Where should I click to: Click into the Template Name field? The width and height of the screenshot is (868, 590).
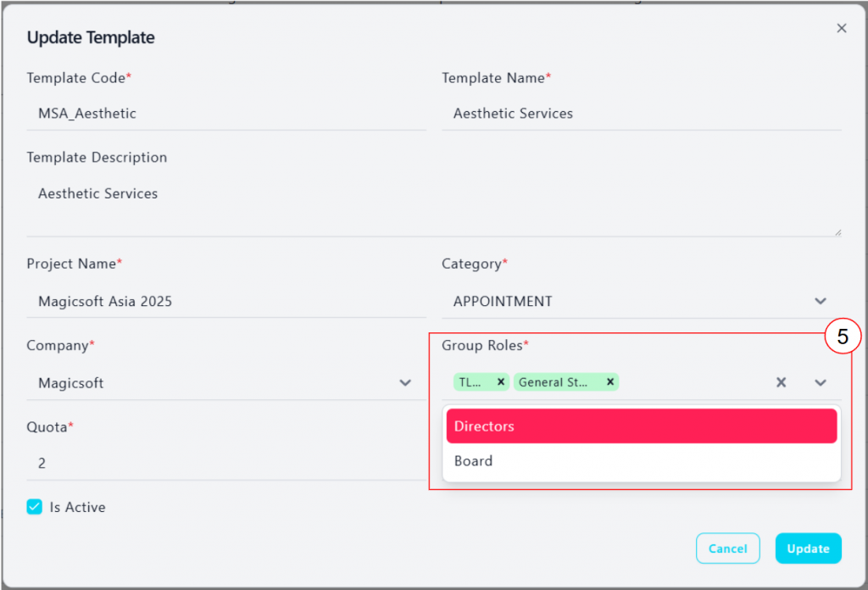coord(641,114)
